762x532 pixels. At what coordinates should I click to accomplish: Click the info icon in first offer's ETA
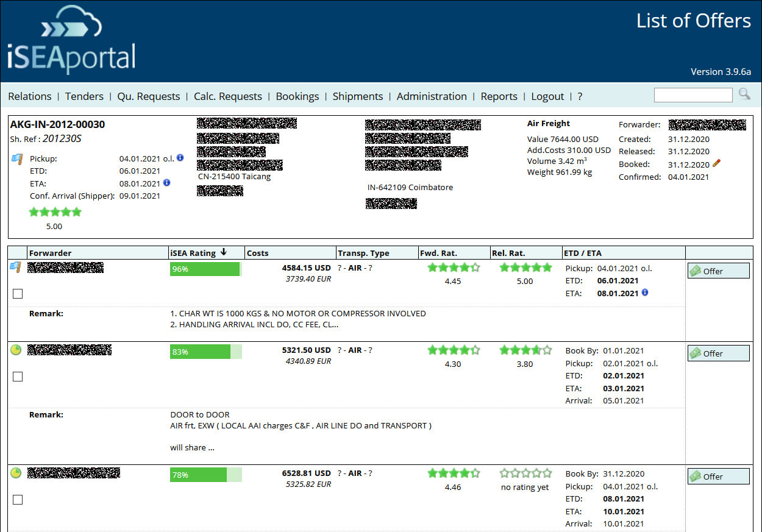point(645,293)
